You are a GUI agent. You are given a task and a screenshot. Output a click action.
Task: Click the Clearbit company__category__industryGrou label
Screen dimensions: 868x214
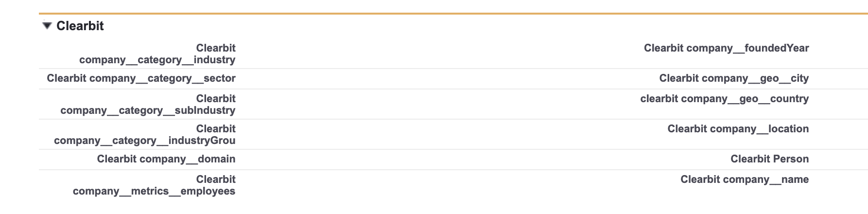pyautogui.click(x=145, y=135)
